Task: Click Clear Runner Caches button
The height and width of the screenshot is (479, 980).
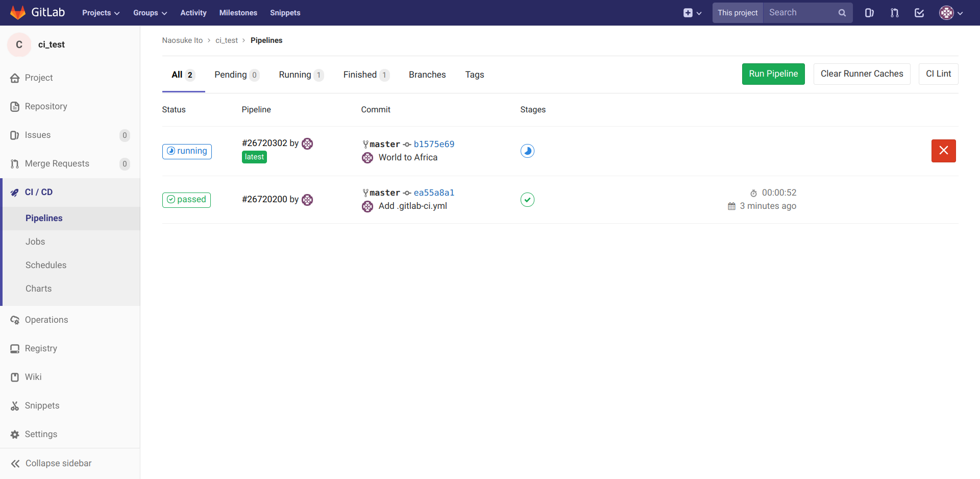Action: click(862, 74)
